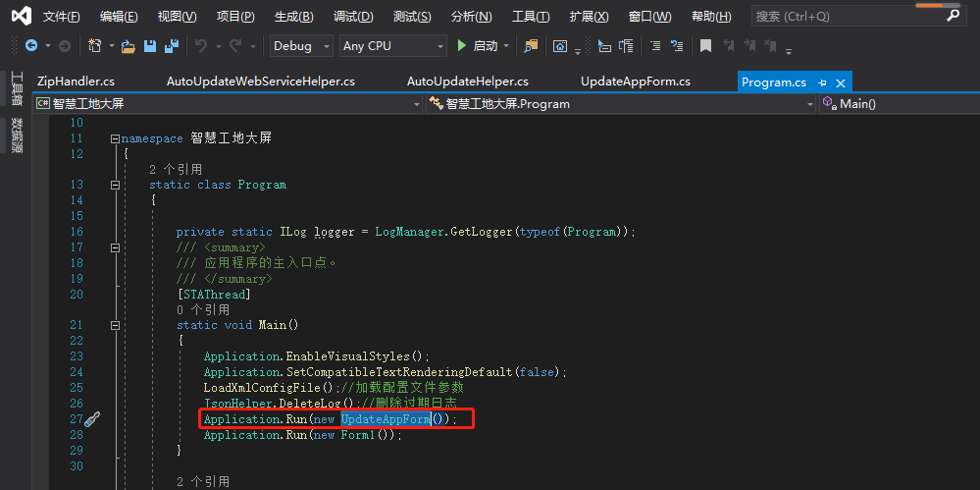Screen dimensions: 980x490
Task: Click the increase indent toolbar icon
Action: pos(626,46)
